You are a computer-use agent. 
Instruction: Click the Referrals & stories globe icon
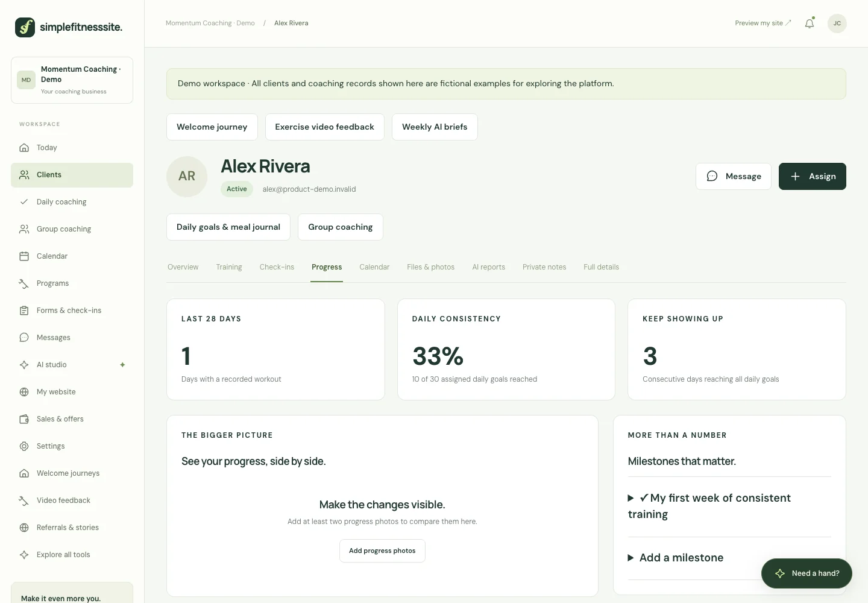pos(24,528)
